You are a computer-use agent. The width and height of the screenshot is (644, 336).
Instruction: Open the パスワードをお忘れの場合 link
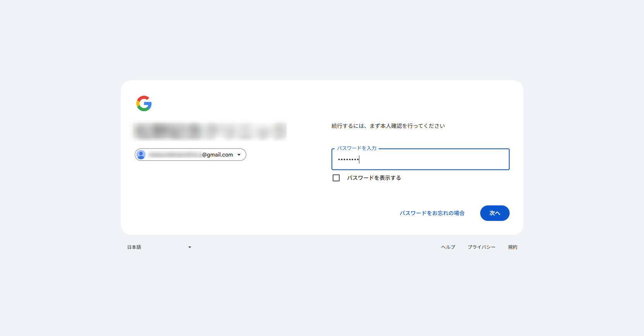click(432, 213)
